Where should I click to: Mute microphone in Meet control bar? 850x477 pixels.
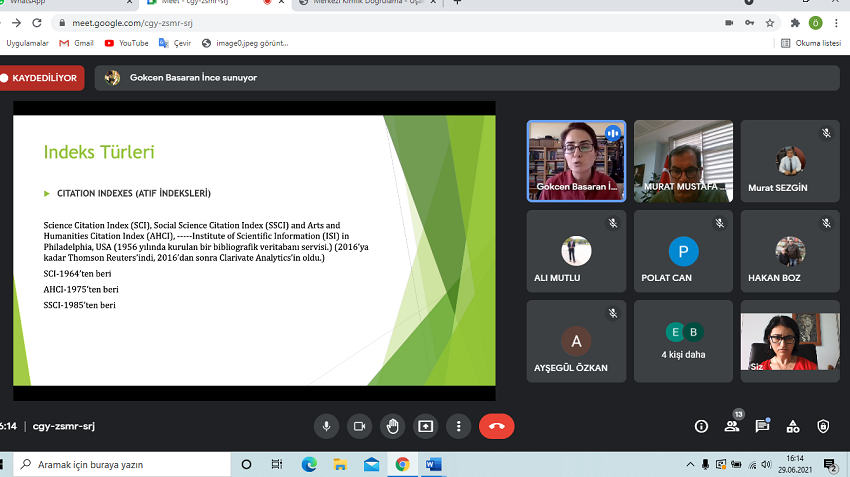click(326, 426)
